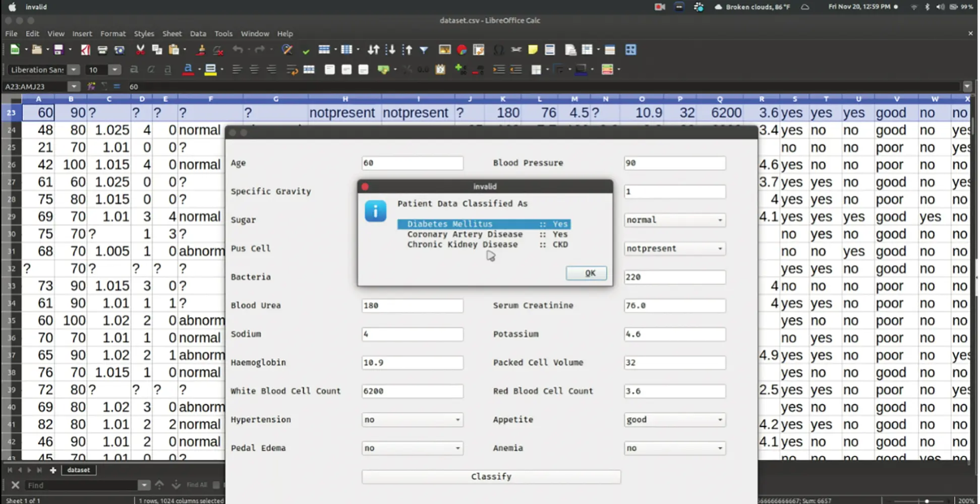980x504 pixels.
Task: Toggle Bold formatting button
Action: tap(134, 70)
